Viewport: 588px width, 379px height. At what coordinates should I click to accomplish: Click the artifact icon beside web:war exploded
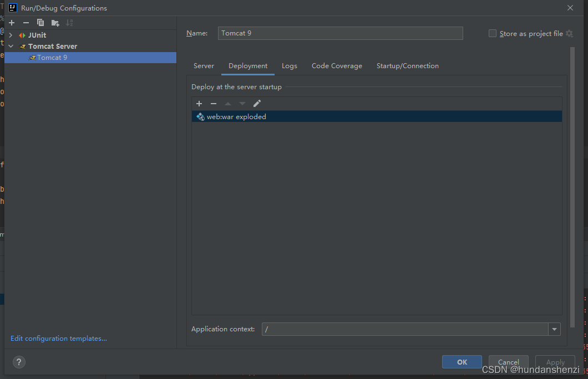tap(201, 117)
